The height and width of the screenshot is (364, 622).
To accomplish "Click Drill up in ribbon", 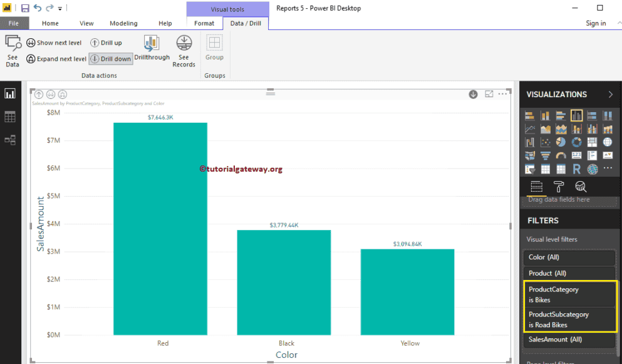I will [x=106, y=43].
